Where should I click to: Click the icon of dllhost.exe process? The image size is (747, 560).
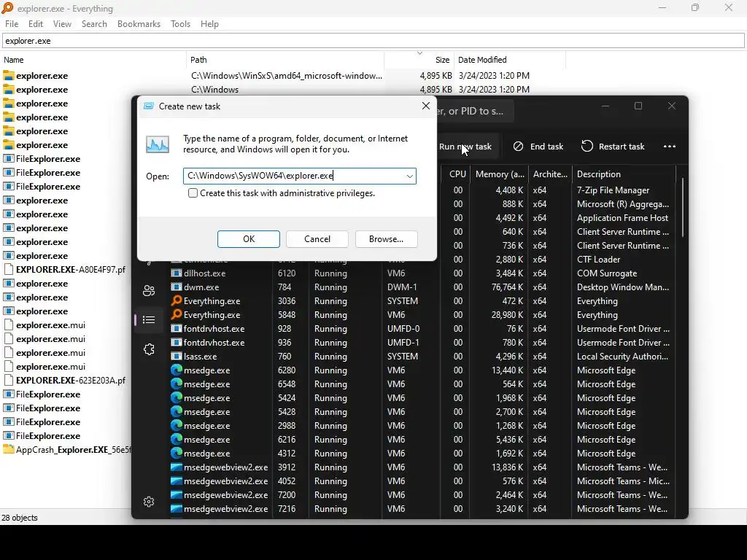177,273
